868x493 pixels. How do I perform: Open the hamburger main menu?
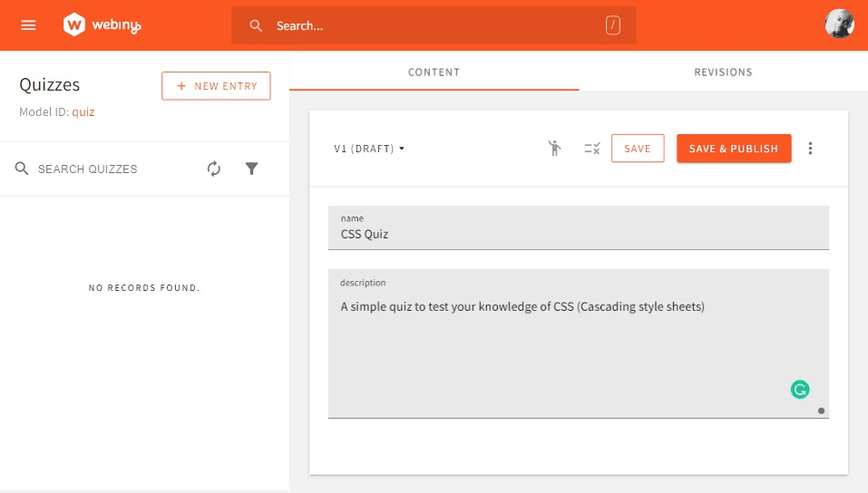click(x=28, y=25)
